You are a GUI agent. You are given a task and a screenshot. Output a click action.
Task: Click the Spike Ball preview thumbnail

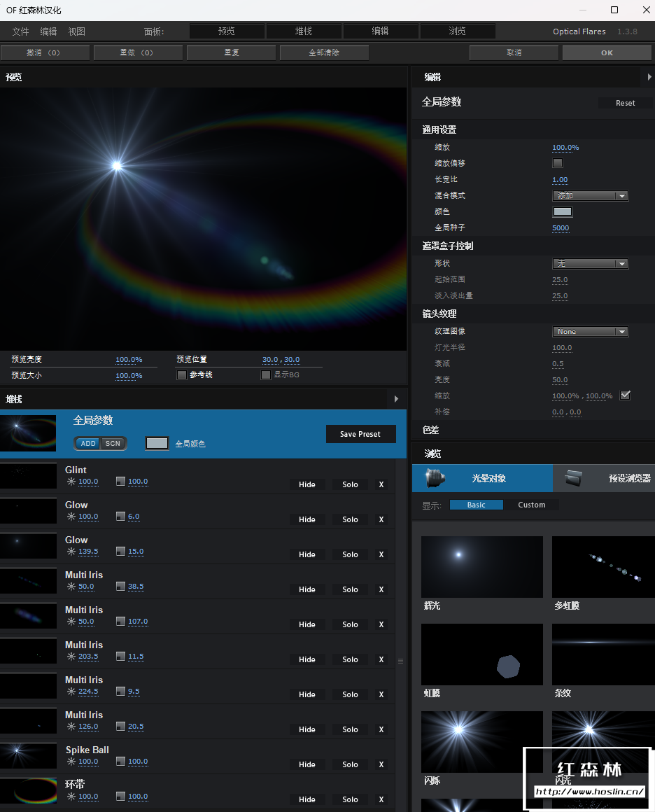click(29, 756)
